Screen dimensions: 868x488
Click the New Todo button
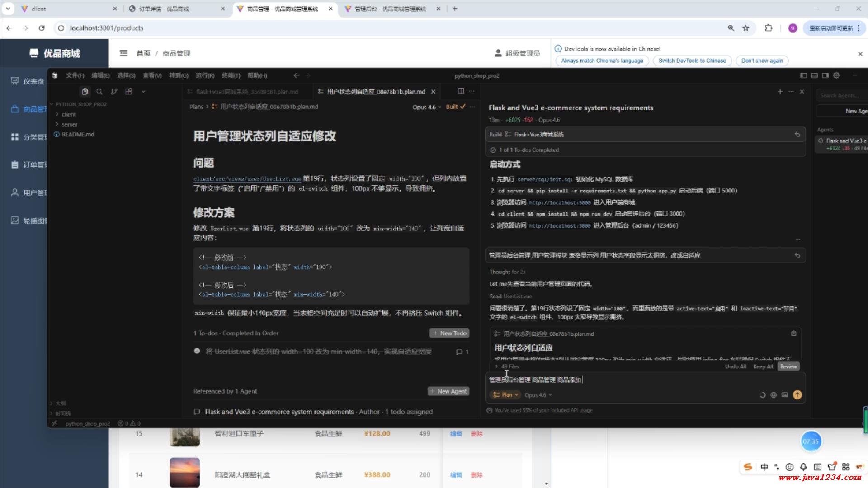pyautogui.click(x=449, y=333)
